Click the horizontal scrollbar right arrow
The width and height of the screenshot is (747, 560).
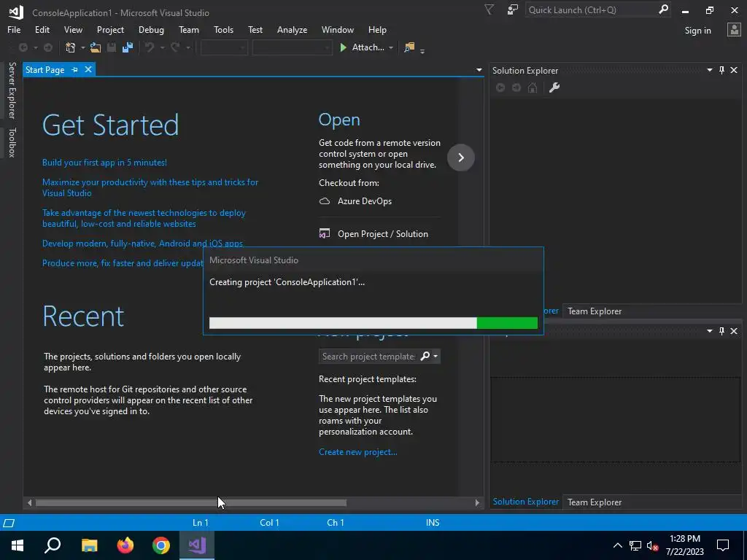tap(477, 502)
